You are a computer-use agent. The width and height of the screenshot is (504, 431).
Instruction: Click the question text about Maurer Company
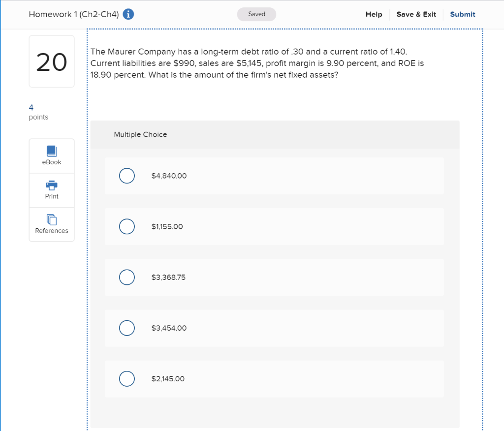pyautogui.click(x=256, y=63)
